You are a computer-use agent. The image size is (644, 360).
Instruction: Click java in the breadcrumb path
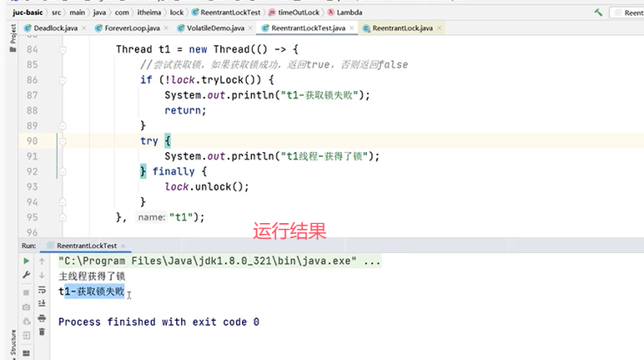tap(99, 13)
